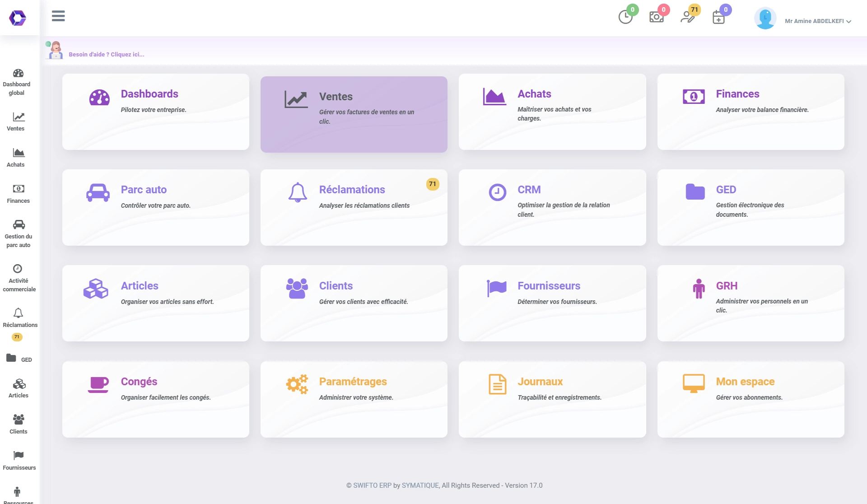Viewport: 867px width, 504px height.
Task: Click the 71 badge under sidebar Réclamations
Action: point(17,337)
